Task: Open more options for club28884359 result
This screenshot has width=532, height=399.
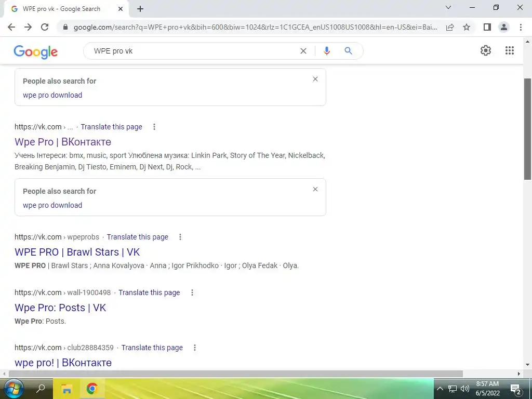Action: [x=195, y=348]
